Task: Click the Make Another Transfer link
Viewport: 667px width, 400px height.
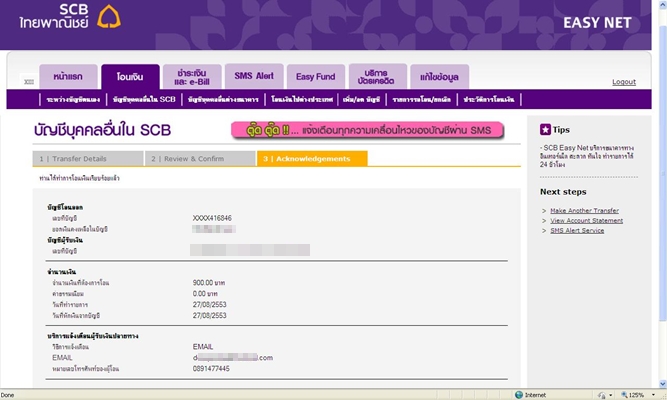Action: (x=584, y=211)
